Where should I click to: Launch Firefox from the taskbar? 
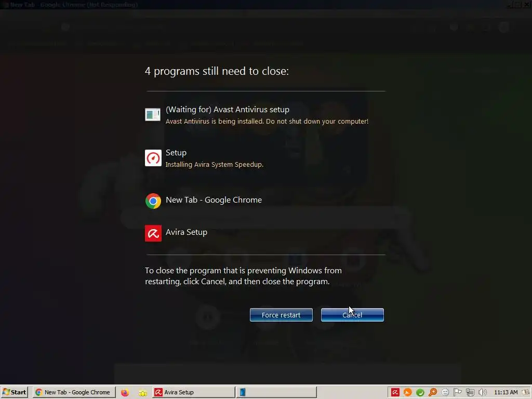125,393
